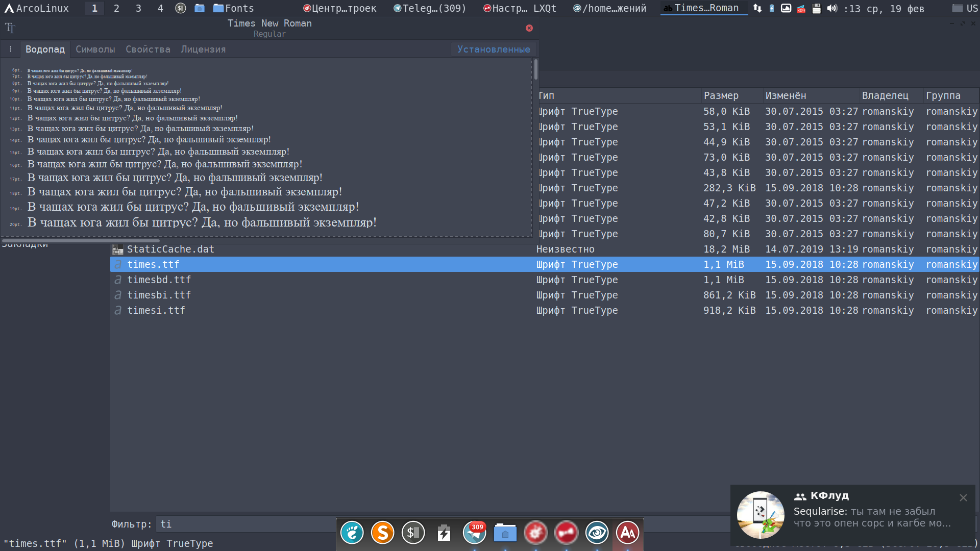Open Telegram from the dock
Viewport: 980px width, 551px height.
[475, 533]
